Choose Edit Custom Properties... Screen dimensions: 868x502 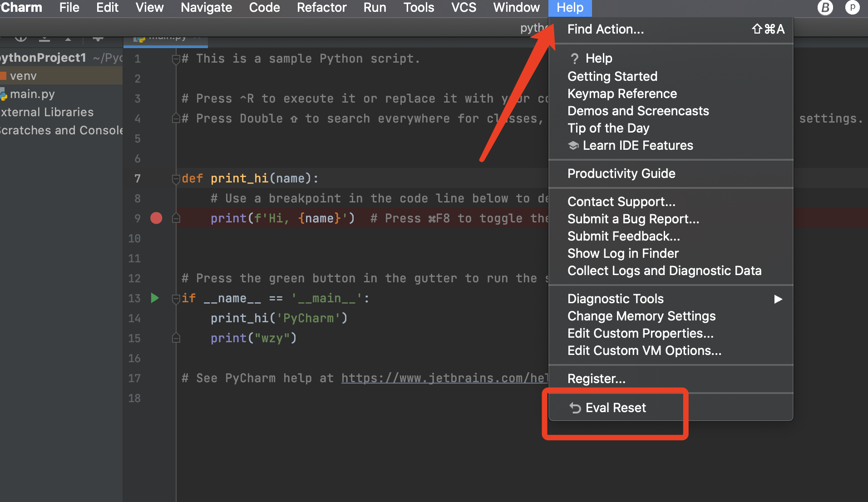[x=671, y=333]
